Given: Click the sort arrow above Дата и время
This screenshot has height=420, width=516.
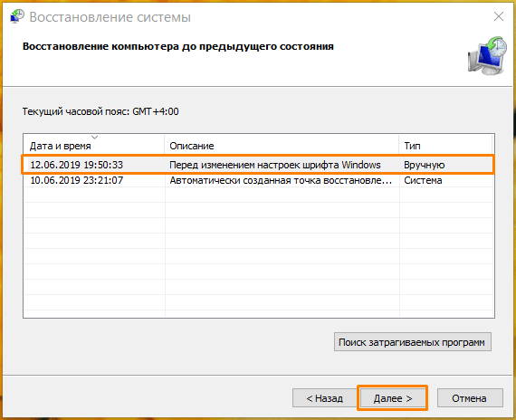Looking at the screenshot, I should [94, 138].
